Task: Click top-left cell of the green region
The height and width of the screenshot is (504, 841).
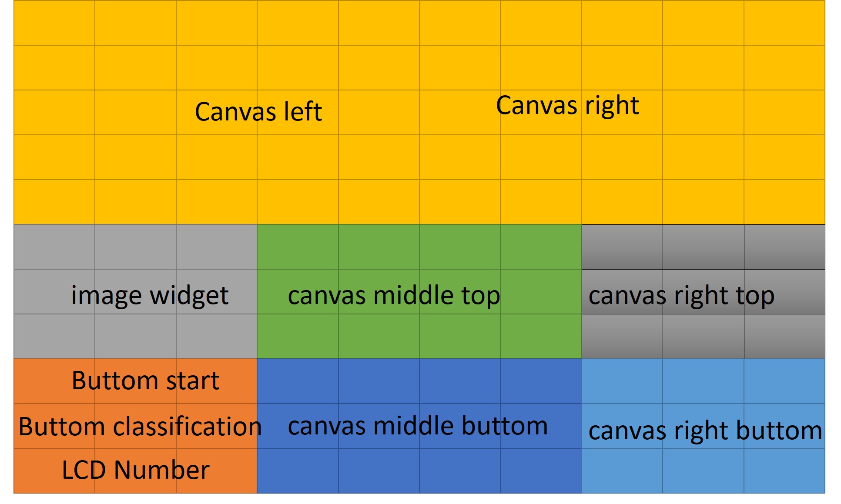Action: (x=298, y=247)
